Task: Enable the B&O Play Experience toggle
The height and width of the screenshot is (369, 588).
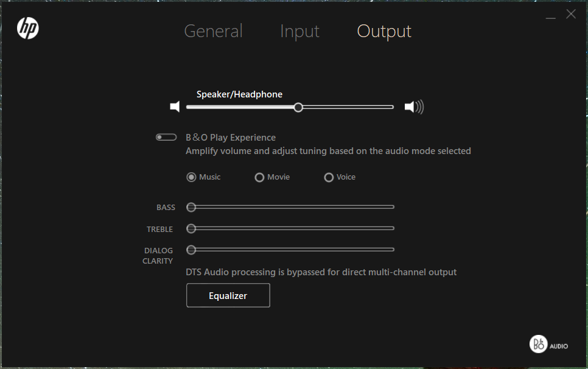Action: 166,138
